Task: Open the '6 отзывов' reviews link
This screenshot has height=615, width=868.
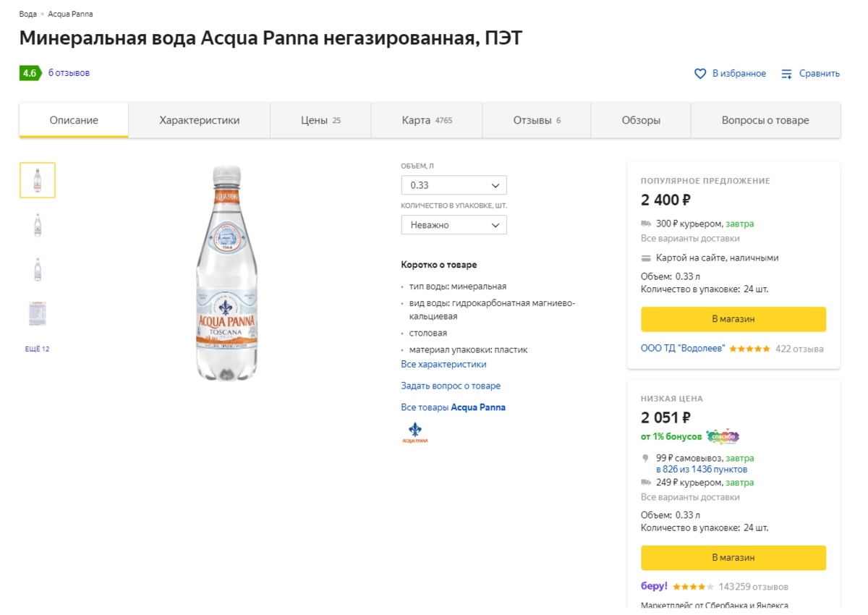Action: point(69,73)
